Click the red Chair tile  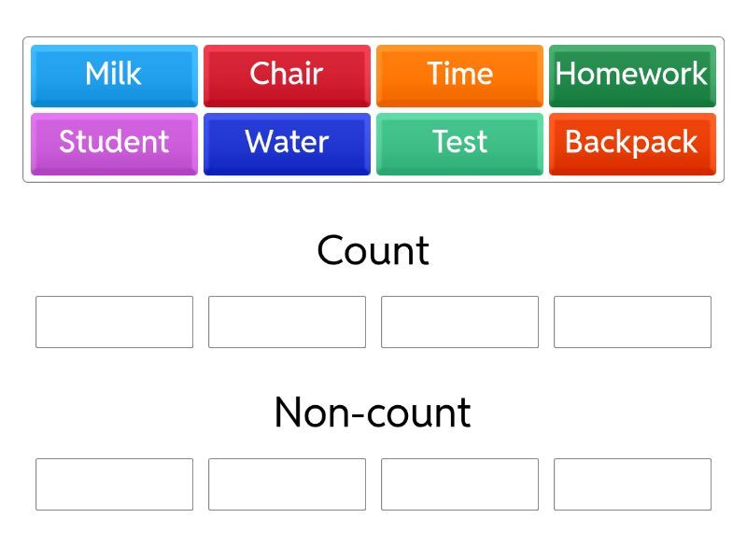[287, 75]
